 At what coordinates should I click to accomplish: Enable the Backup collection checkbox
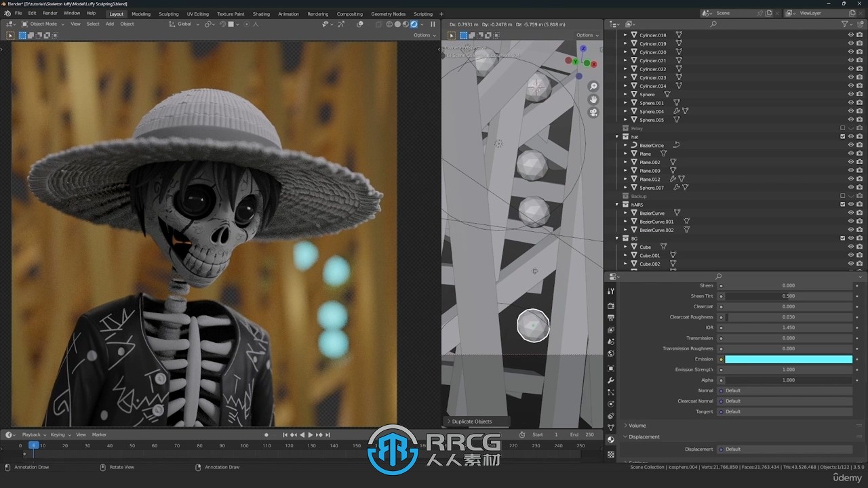843,196
